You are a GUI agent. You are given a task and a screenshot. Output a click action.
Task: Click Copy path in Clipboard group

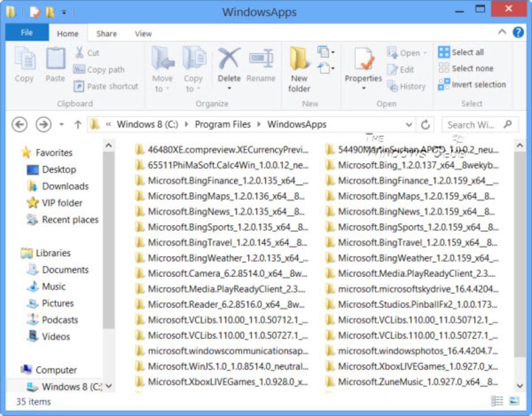tap(99, 70)
